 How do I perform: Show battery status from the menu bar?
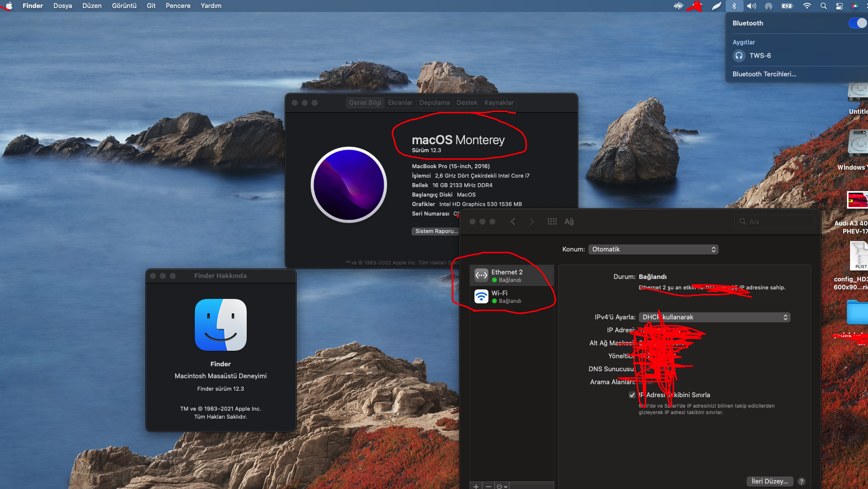pos(788,6)
